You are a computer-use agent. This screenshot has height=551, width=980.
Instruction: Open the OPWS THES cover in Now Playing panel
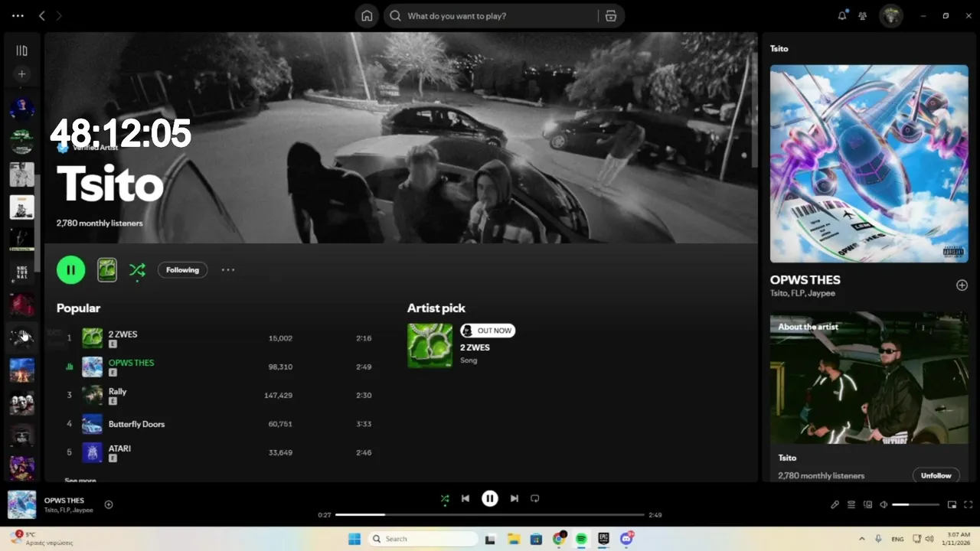click(x=869, y=164)
